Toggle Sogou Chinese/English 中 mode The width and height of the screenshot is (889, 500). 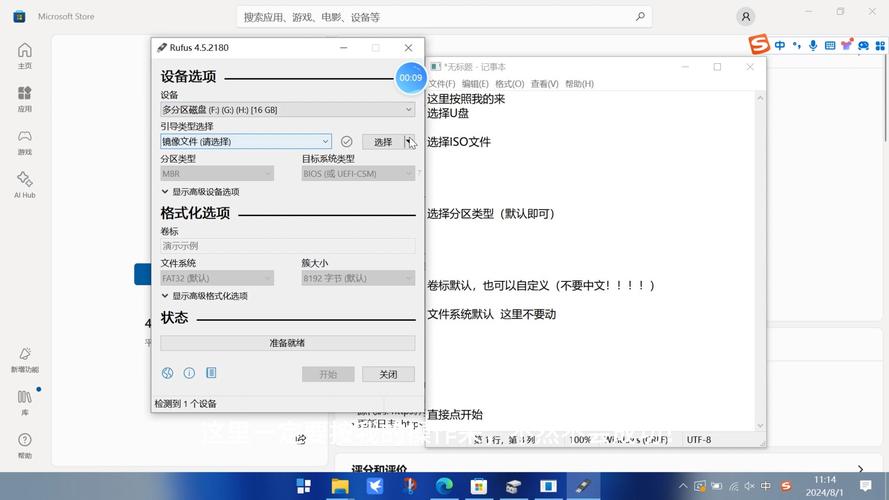(x=780, y=45)
